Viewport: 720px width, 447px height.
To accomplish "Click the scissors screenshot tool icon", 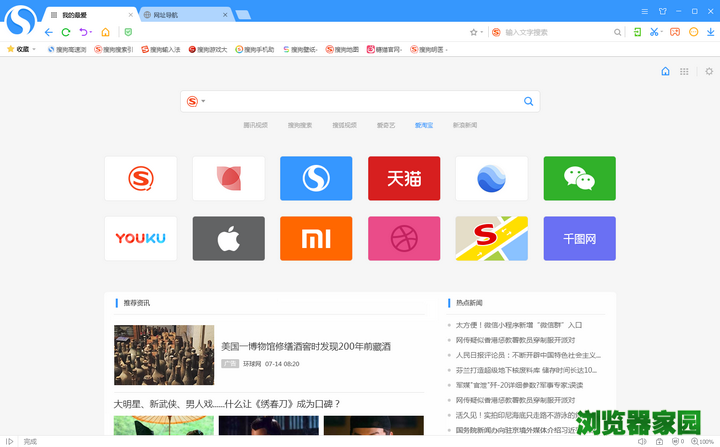I will [x=653, y=32].
